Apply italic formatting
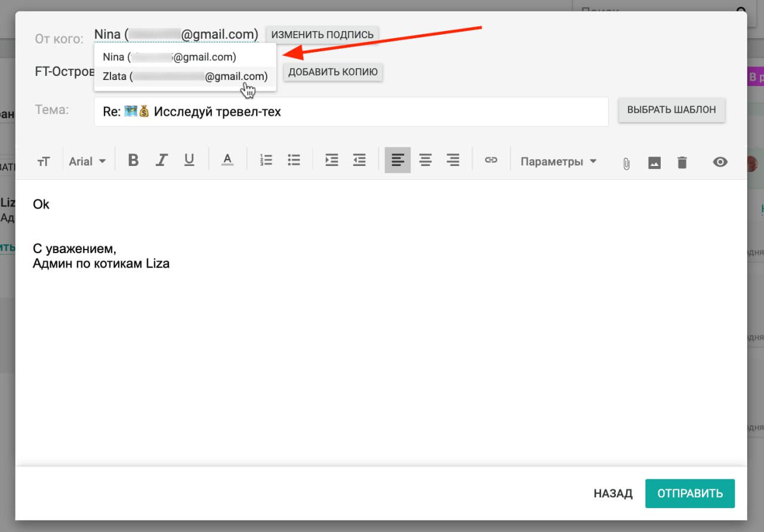Screen dimensions: 764x532 [161, 161]
